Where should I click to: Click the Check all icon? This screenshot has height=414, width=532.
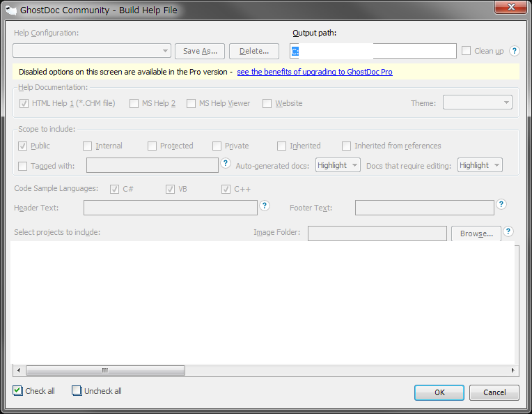17,390
